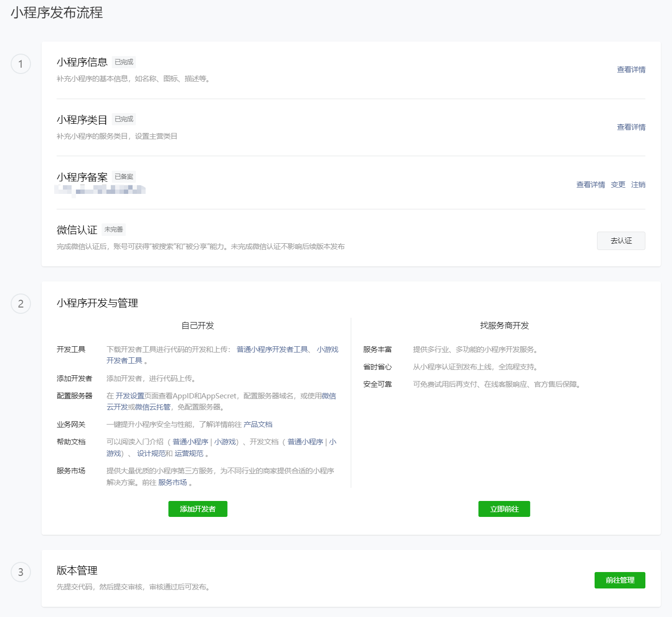Click the 未完善 badge beside 微信认证
Image resolution: width=672 pixels, height=617 pixels.
114,229
